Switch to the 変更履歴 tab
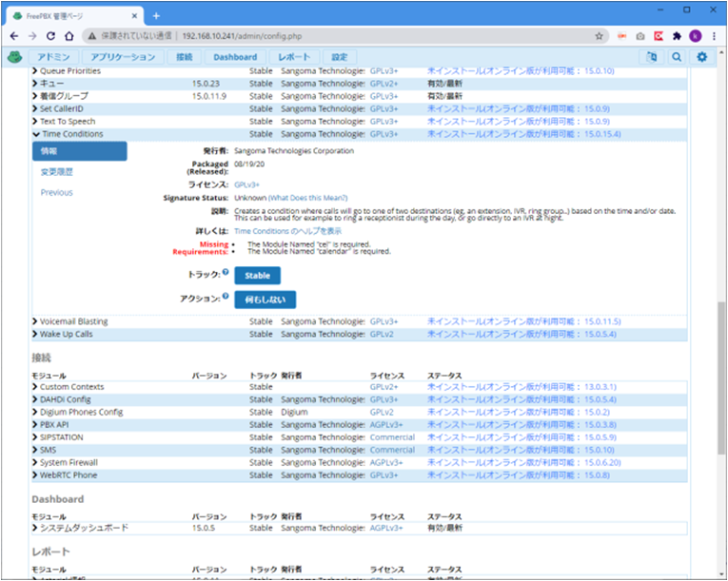728x581 pixels. 57,172
